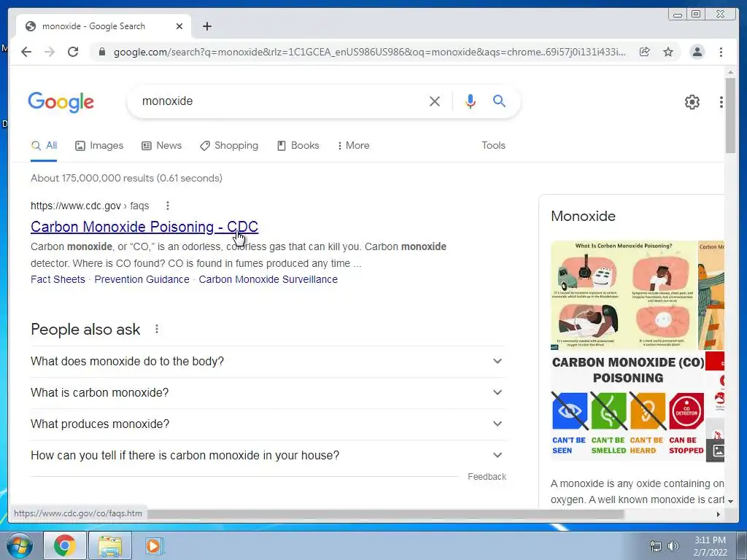Expand the carbon monoxide in your house question

click(x=268, y=455)
